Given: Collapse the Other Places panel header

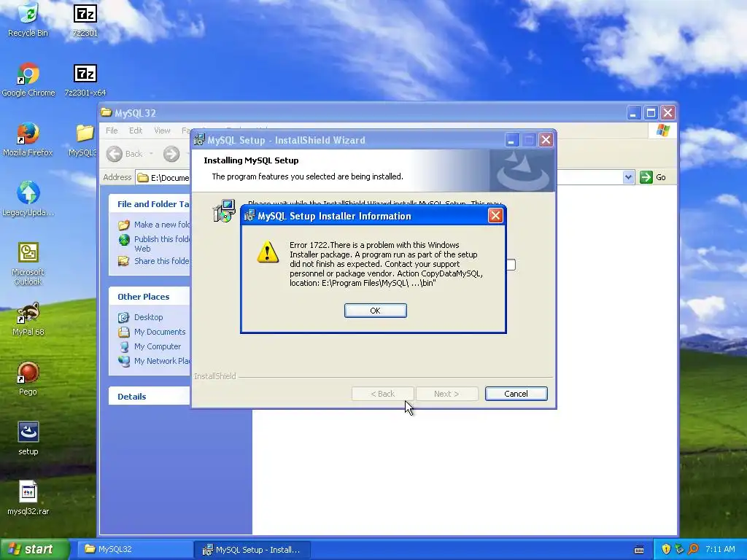Looking at the screenshot, I should point(149,297).
